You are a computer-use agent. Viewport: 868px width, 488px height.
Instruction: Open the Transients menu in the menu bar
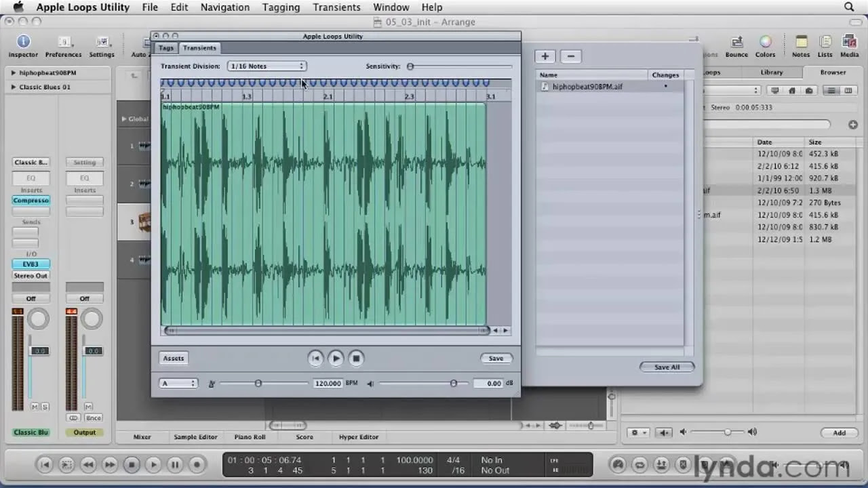pyautogui.click(x=336, y=7)
